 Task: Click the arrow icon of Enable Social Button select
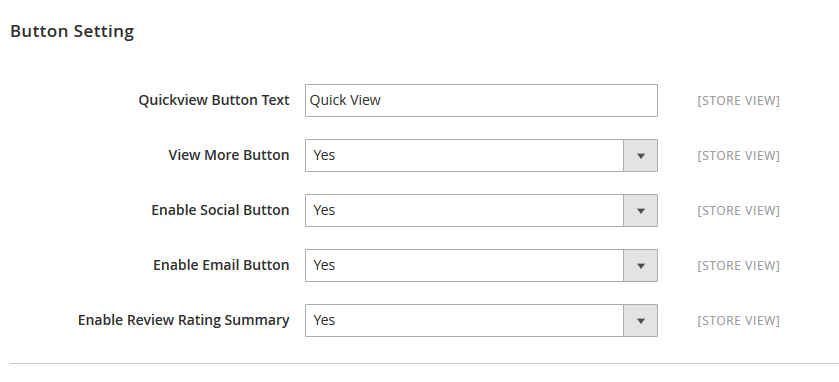click(x=640, y=211)
